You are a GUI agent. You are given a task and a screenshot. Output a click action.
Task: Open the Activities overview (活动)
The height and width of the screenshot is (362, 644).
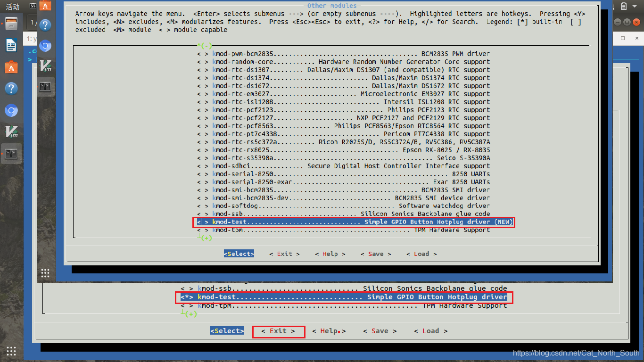tap(12, 7)
